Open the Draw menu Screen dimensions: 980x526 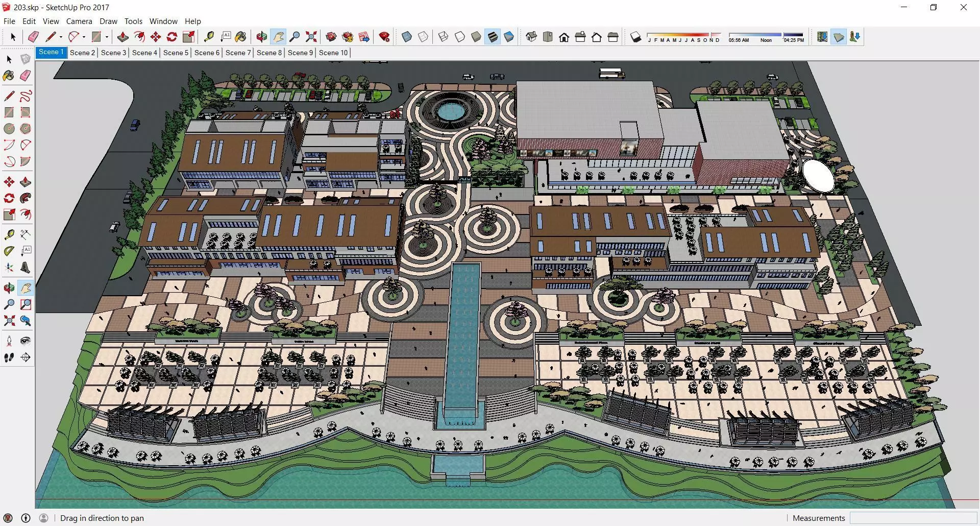[108, 21]
